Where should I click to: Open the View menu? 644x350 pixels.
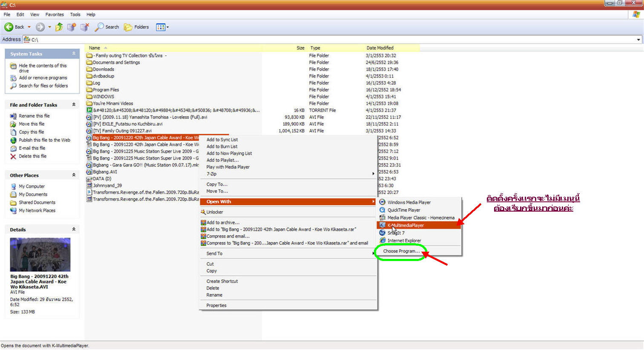coord(34,14)
